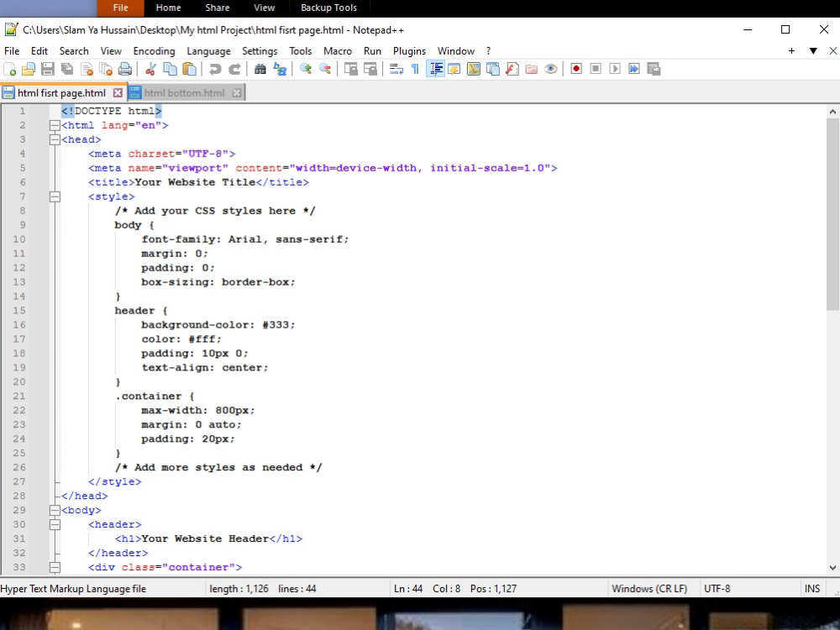Click vertical scrollbar thumb in editor
This screenshot has height=630, width=840.
click(832, 213)
